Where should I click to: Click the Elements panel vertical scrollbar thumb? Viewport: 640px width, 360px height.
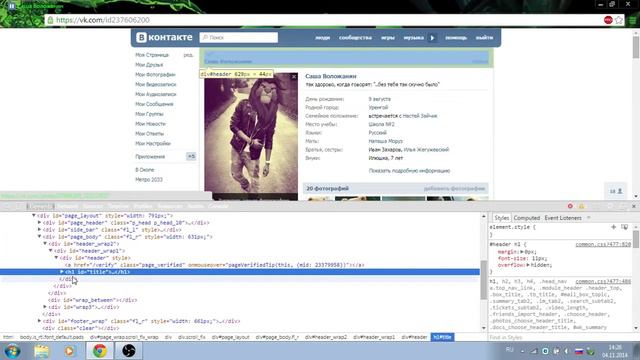point(484,280)
